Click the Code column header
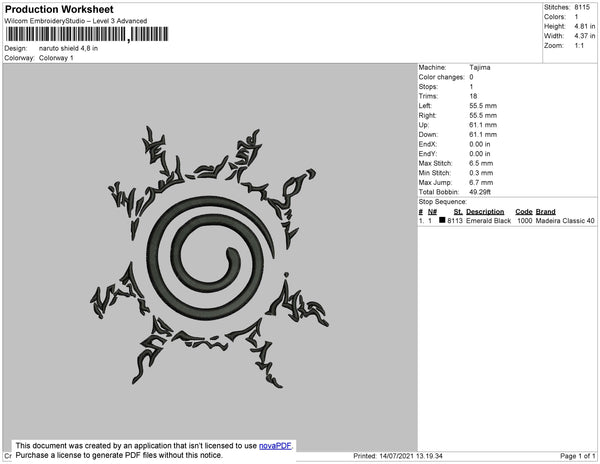 tap(524, 212)
